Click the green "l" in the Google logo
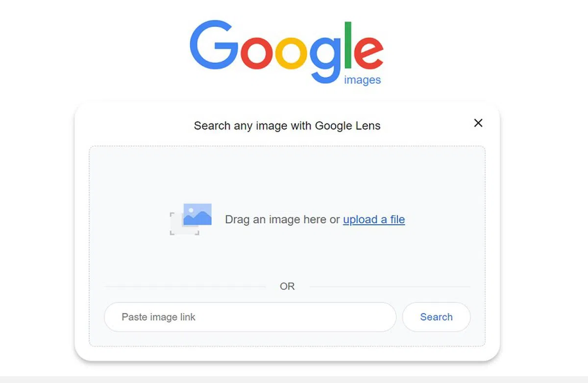588x383 pixels. click(348, 45)
